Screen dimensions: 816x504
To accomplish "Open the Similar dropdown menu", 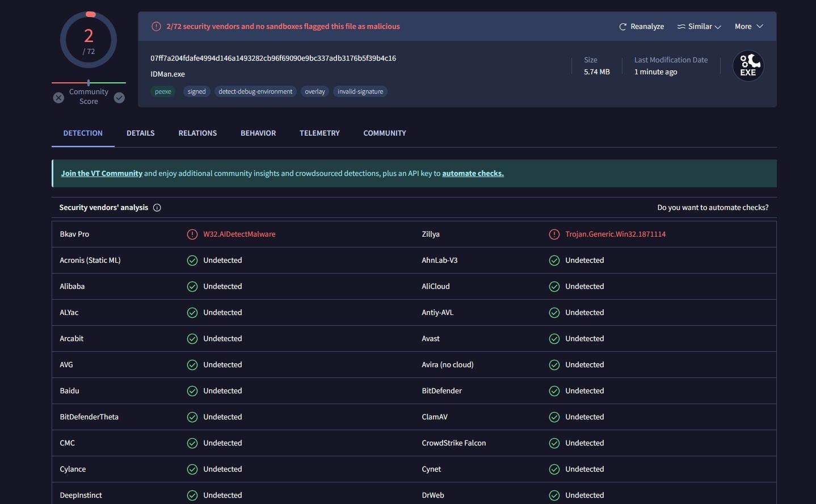I will click(x=699, y=27).
